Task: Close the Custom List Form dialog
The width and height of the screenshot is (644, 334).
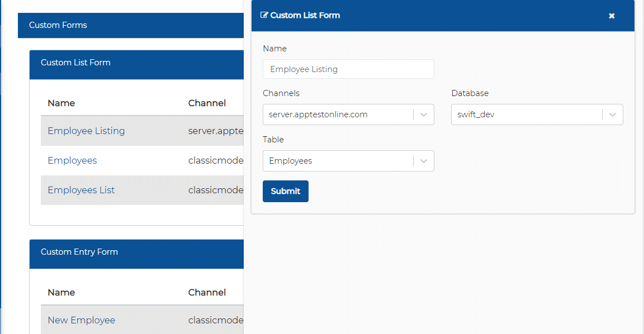Action: click(x=612, y=16)
